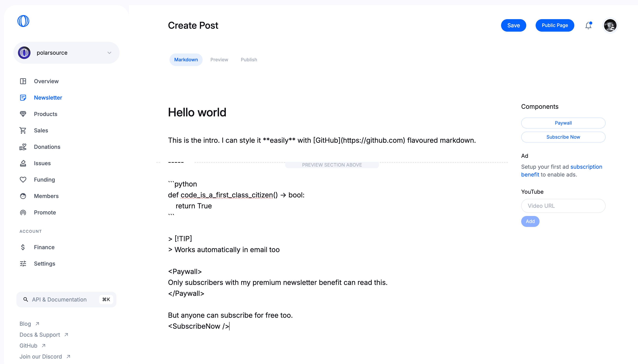Image resolution: width=638 pixels, height=364 pixels.
Task: Click the Add YouTube video button
Action: [x=530, y=221]
